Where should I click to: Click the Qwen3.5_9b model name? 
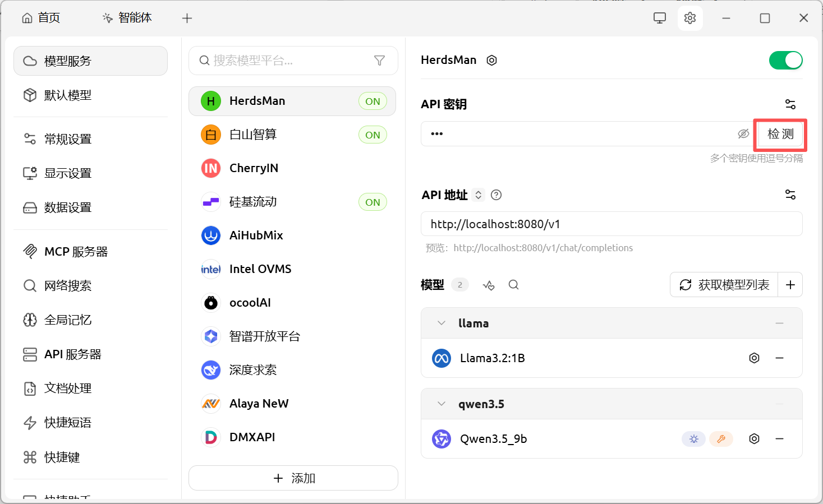[494, 439]
